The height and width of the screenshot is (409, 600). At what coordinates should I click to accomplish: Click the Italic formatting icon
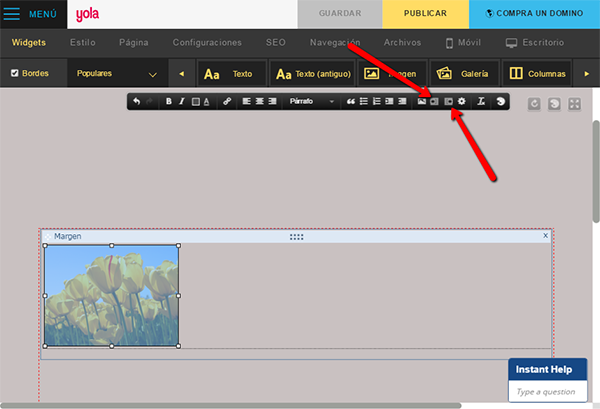[x=182, y=102]
